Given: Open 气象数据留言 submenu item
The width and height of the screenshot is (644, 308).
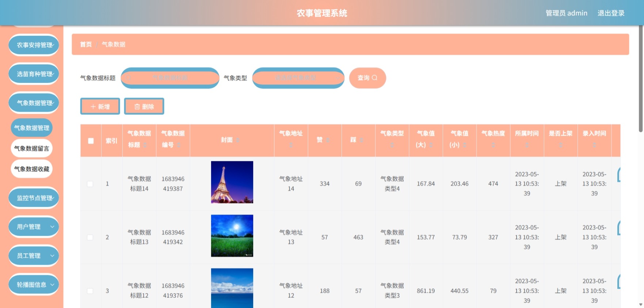Looking at the screenshot, I should click(x=32, y=148).
